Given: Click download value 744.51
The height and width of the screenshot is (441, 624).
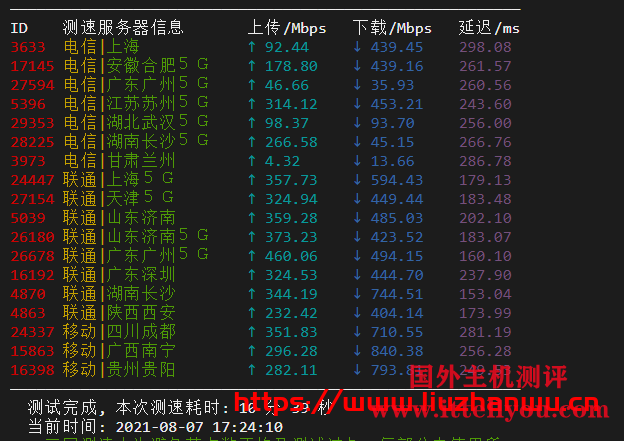Looking at the screenshot, I should (397, 294).
